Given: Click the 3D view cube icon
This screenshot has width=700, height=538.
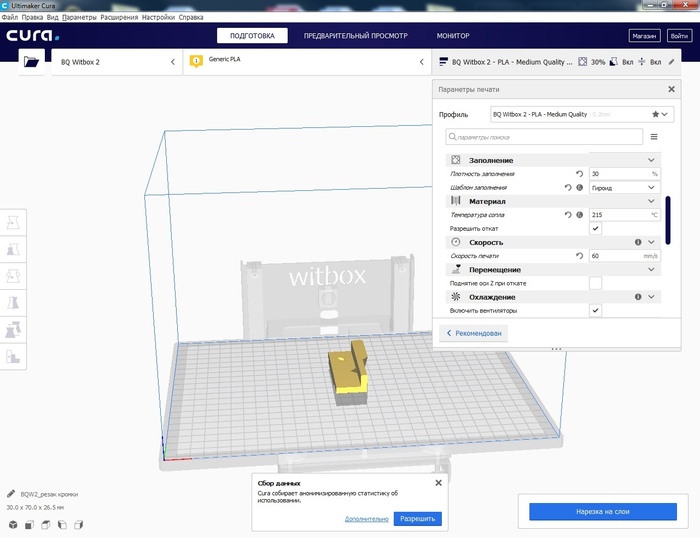Looking at the screenshot, I should point(13,524).
